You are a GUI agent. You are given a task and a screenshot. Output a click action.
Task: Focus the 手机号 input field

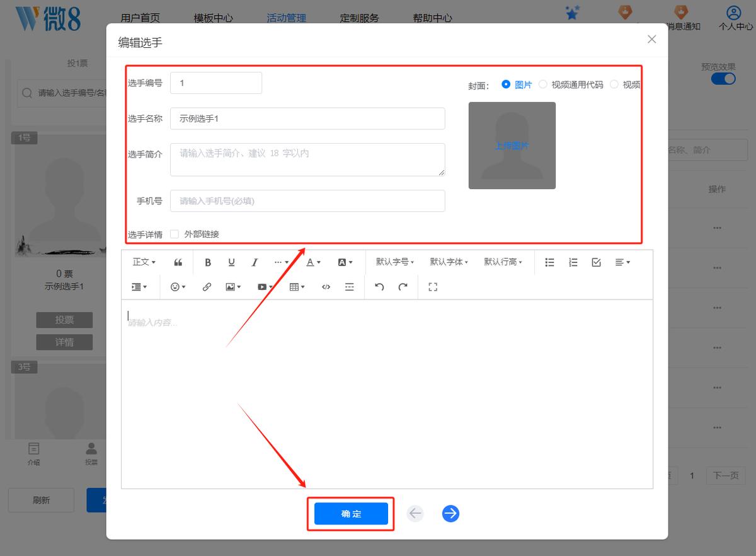coord(307,200)
